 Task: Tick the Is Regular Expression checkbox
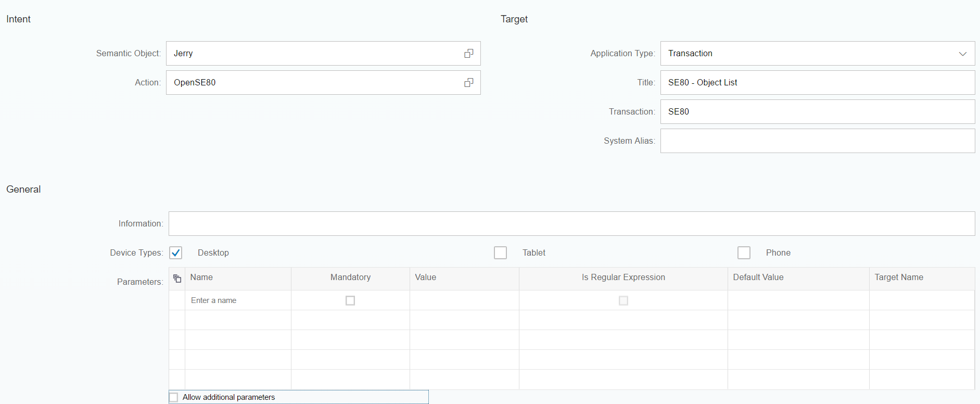point(623,300)
